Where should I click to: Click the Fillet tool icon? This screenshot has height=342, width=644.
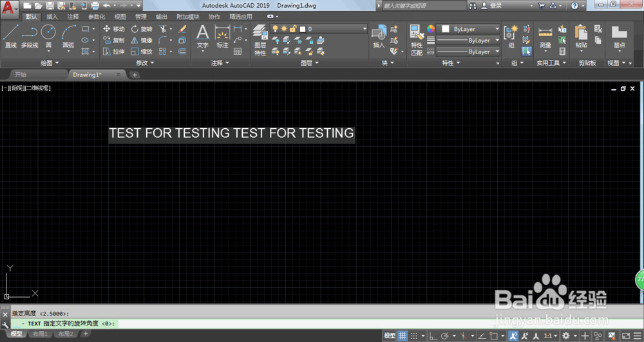click(x=163, y=40)
